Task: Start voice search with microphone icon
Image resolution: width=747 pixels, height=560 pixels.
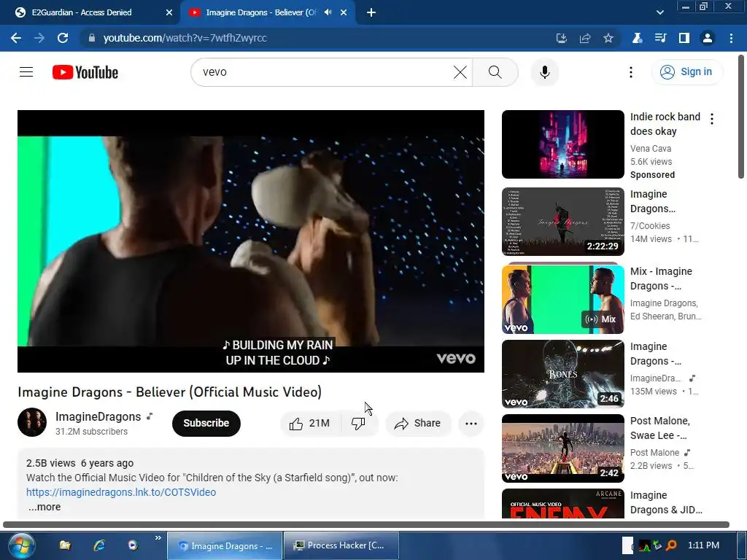Action: pyautogui.click(x=544, y=72)
